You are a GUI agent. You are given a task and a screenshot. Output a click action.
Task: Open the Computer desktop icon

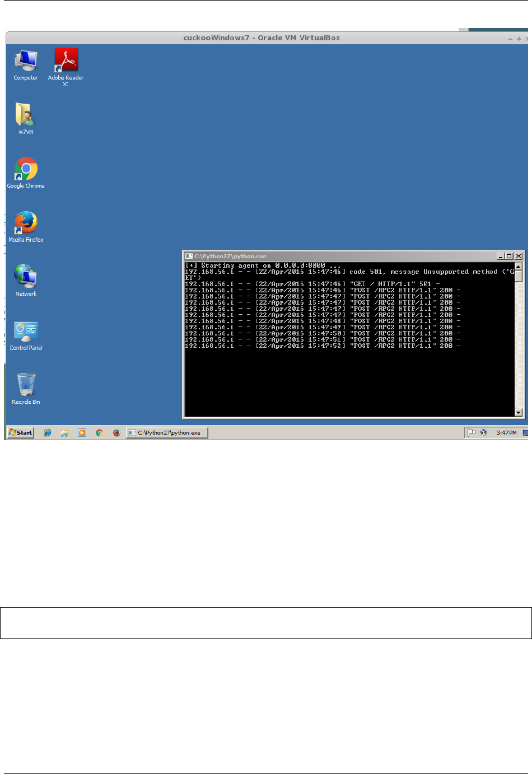[x=26, y=66]
